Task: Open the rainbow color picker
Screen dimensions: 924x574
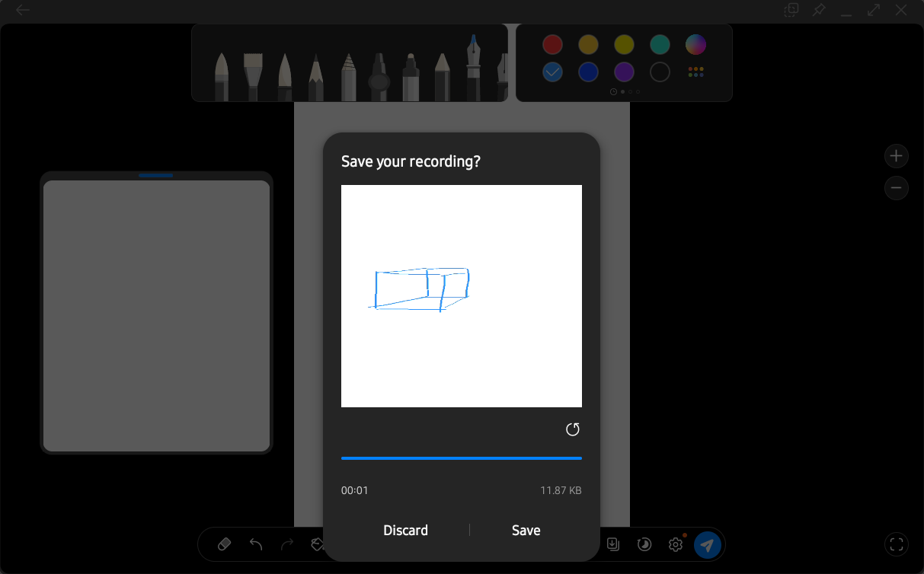Action: pyautogui.click(x=695, y=45)
